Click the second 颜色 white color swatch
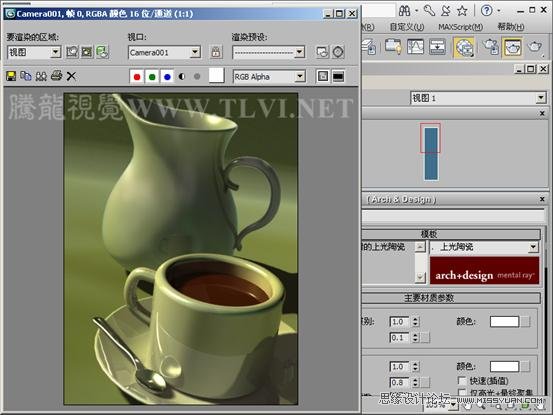The width and height of the screenshot is (553, 415). (504, 367)
